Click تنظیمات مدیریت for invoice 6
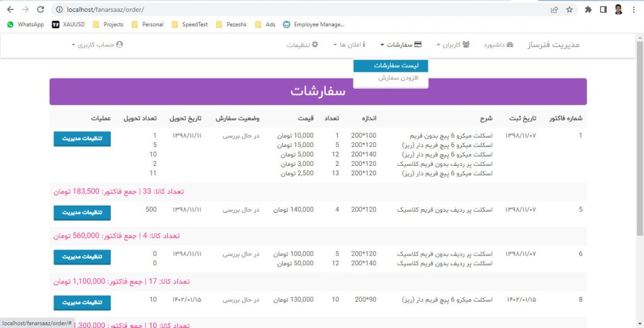The height and width of the screenshot is (328, 644). (x=82, y=257)
